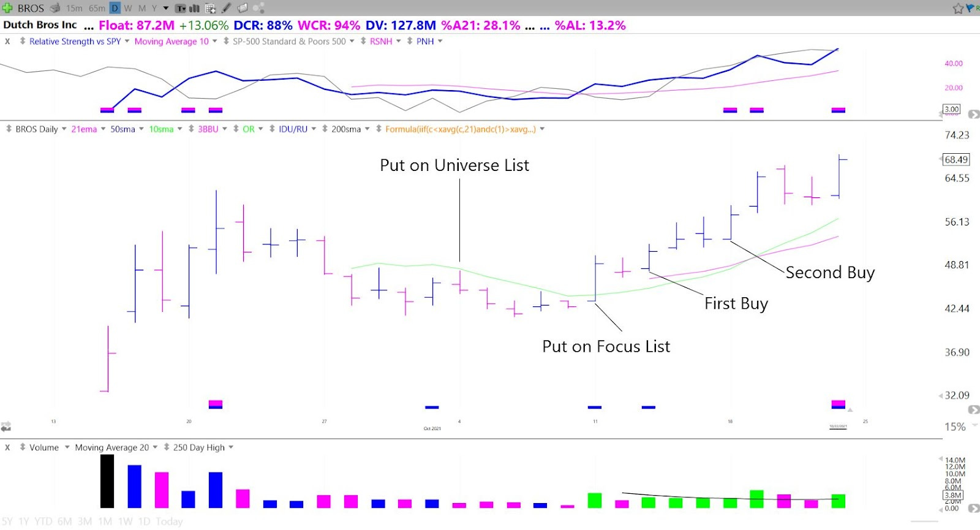Viewport: 980px width, 530px height.
Task: Set range to YTD
Action: click(x=43, y=521)
